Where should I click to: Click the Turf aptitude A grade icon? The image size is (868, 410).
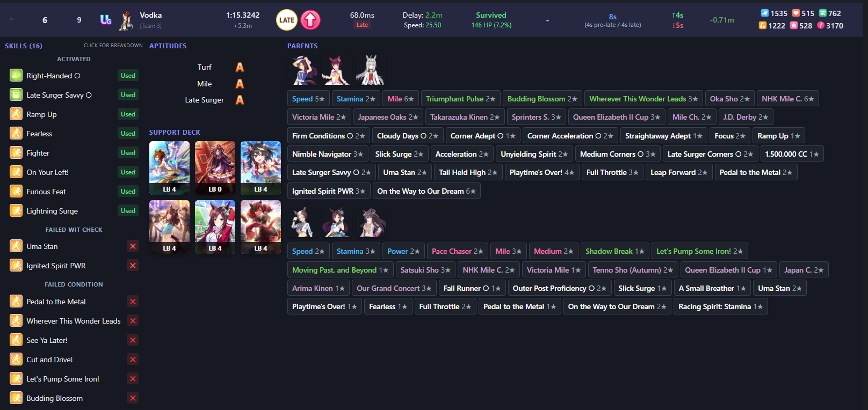pyautogui.click(x=240, y=67)
